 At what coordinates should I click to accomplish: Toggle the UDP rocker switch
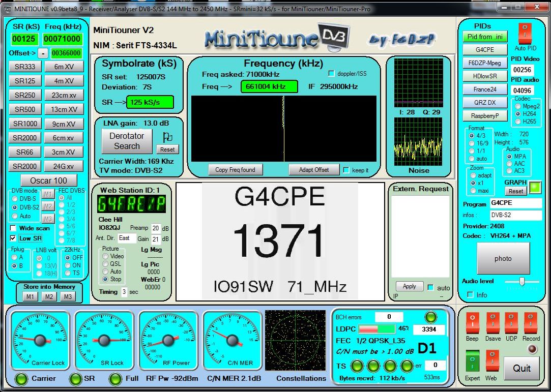(511, 323)
